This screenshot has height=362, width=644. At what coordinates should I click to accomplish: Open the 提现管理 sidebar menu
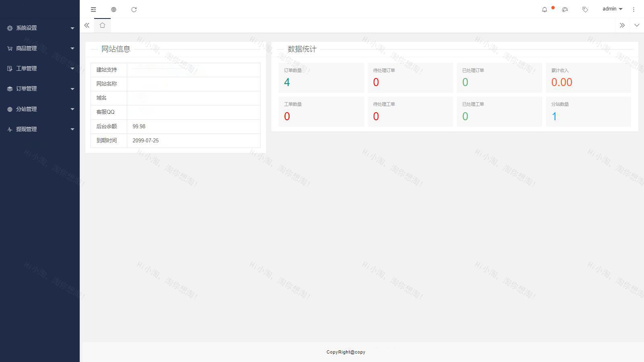(x=40, y=129)
